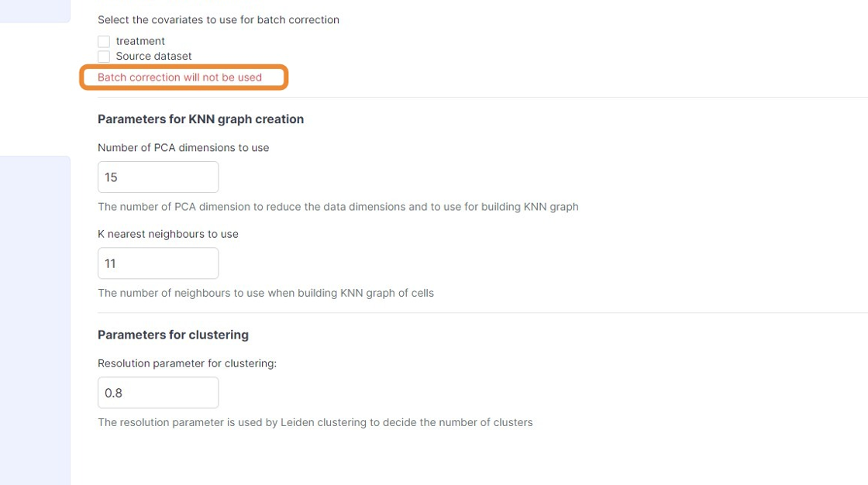Click the KNN graph neighbours help text
The image size is (868, 485).
266,293
